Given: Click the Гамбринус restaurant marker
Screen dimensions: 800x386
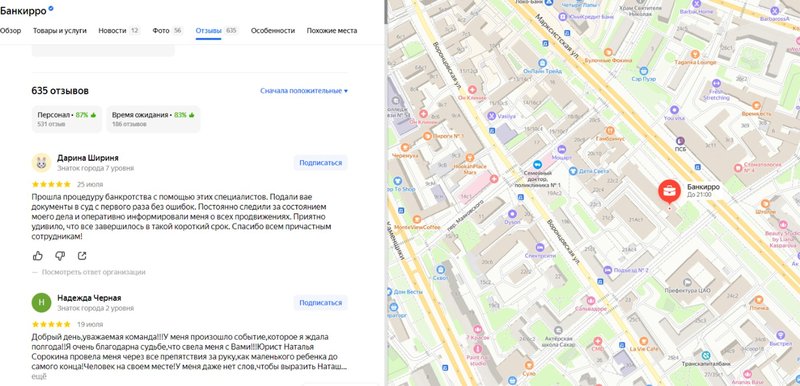Looking at the screenshot, I should (x=609, y=130).
